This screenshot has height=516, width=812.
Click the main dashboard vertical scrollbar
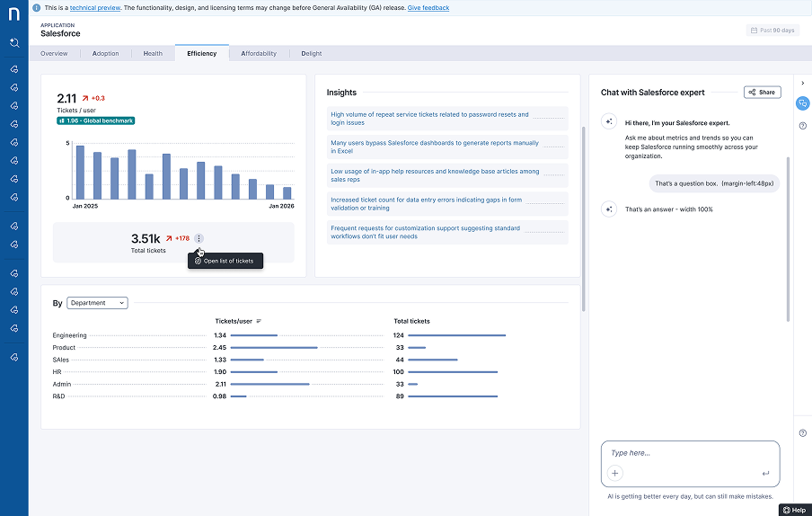584,218
